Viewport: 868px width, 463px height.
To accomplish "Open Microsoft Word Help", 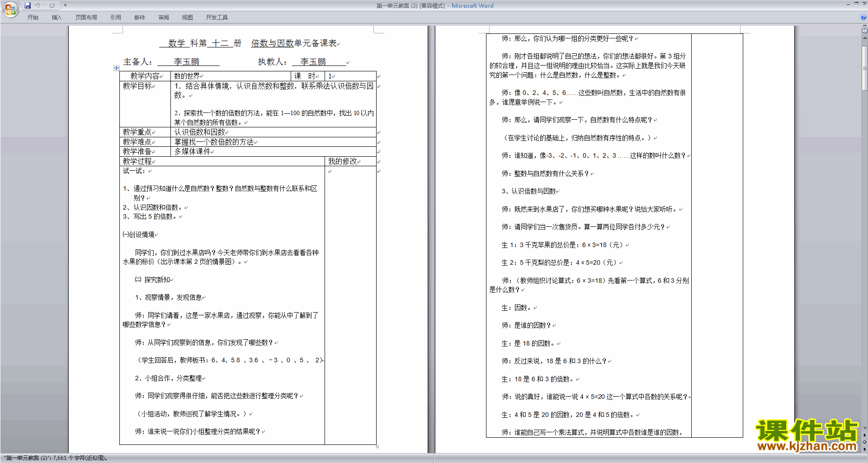I will (863, 18).
